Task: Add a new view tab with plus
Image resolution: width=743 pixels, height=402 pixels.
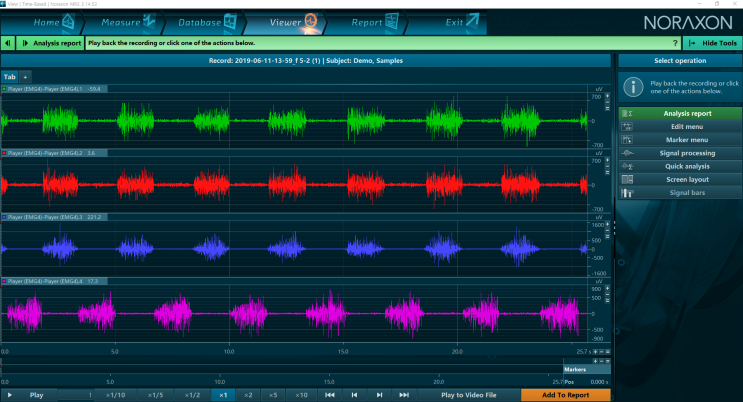Action: (26, 77)
